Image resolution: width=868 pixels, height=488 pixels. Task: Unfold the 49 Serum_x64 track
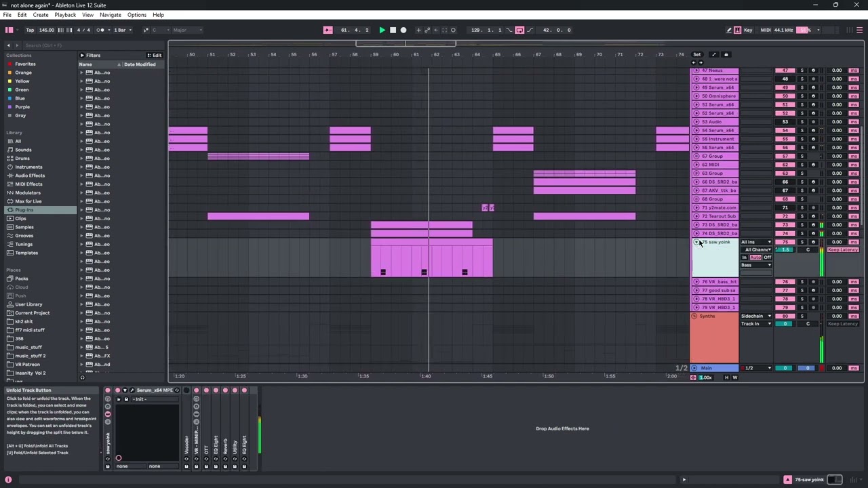click(696, 87)
